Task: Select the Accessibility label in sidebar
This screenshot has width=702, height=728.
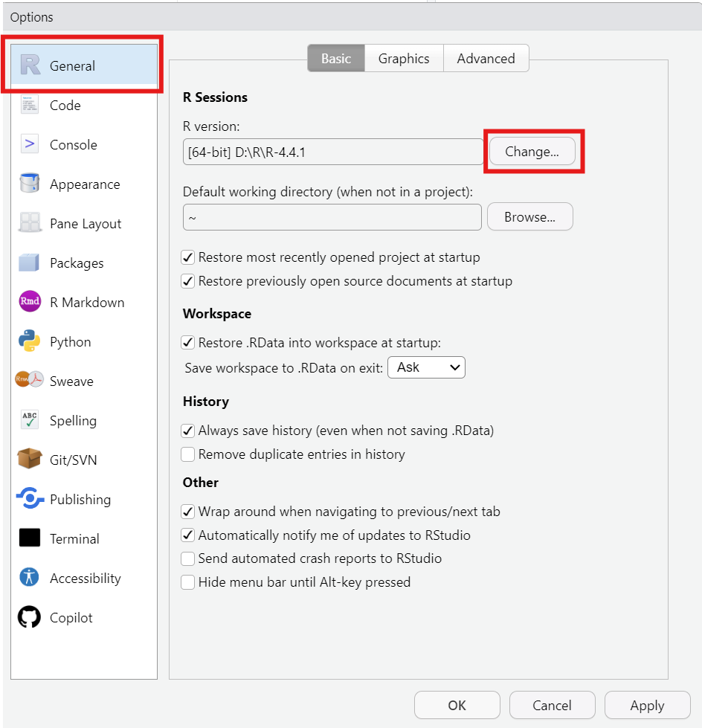Action: (x=86, y=579)
